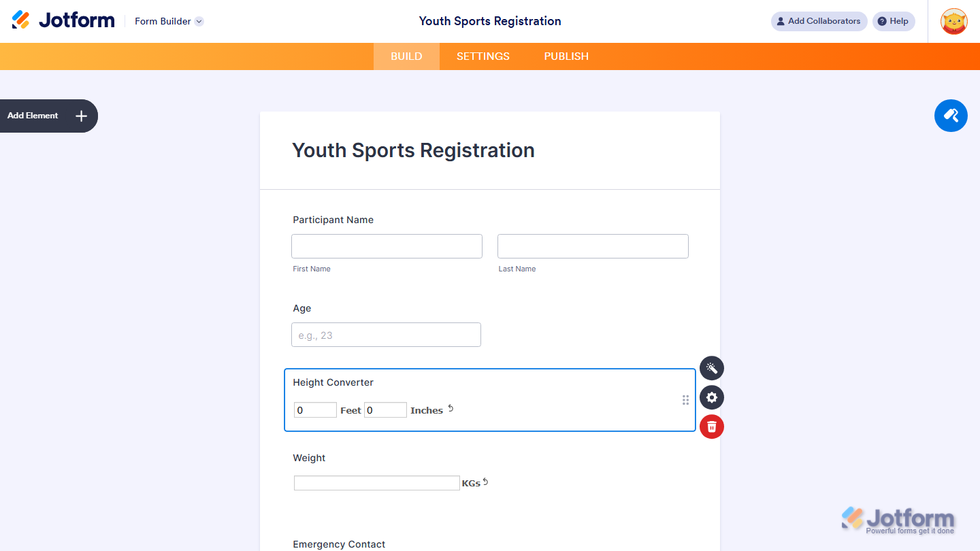
Task: Click the Feet input of Height Converter
Action: pyautogui.click(x=315, y=410)
